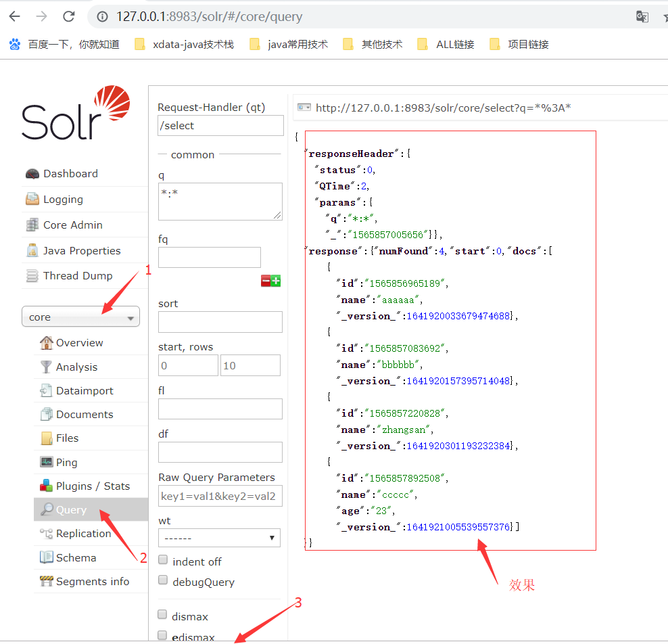Click the Overview house icon
The image size is (668, 644).
46,342
